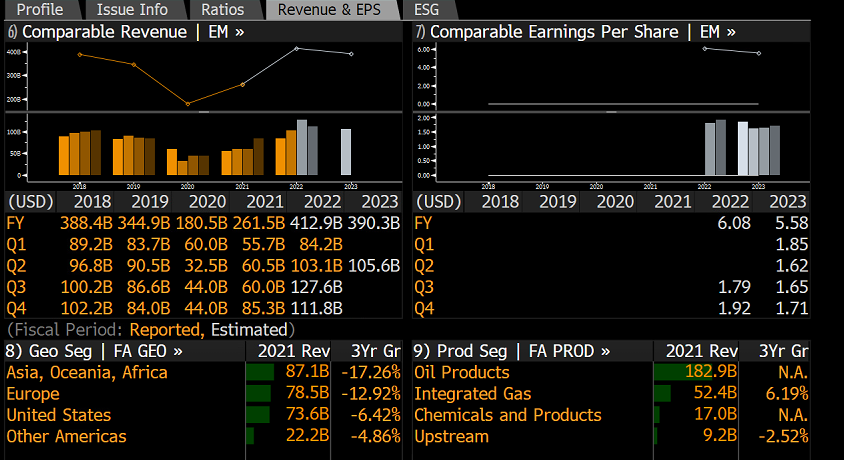The image size is (844, 460).
Task: Click FY 2021 revenue value 261.5B
Action: 259,223
